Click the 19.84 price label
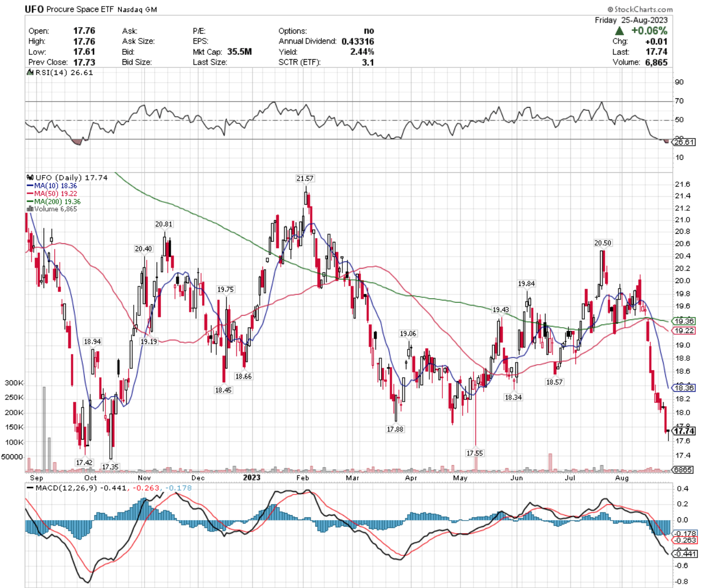This screenshot has width=713, height=588. click(x=526, y=284)
